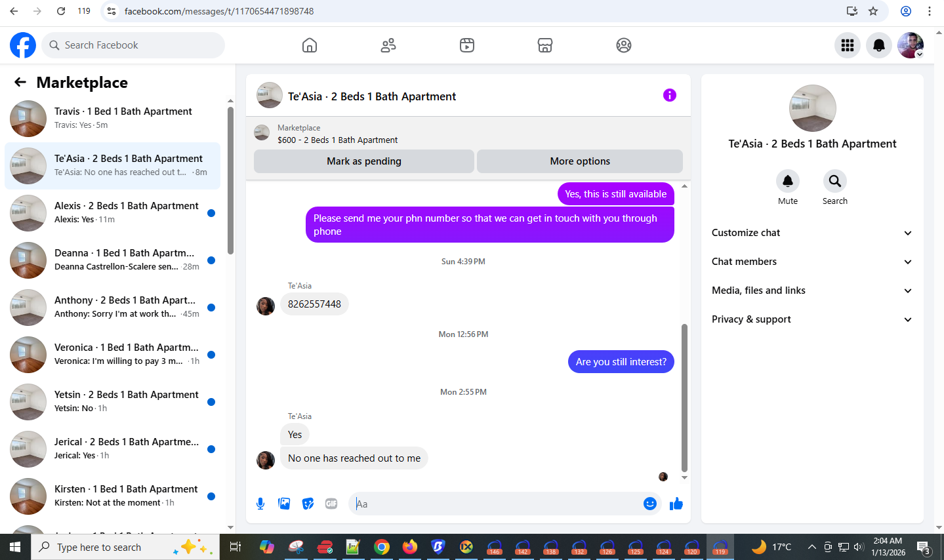Open the install app icon in address bar
The height and width of the screenshot is (560, 944).
852,11
